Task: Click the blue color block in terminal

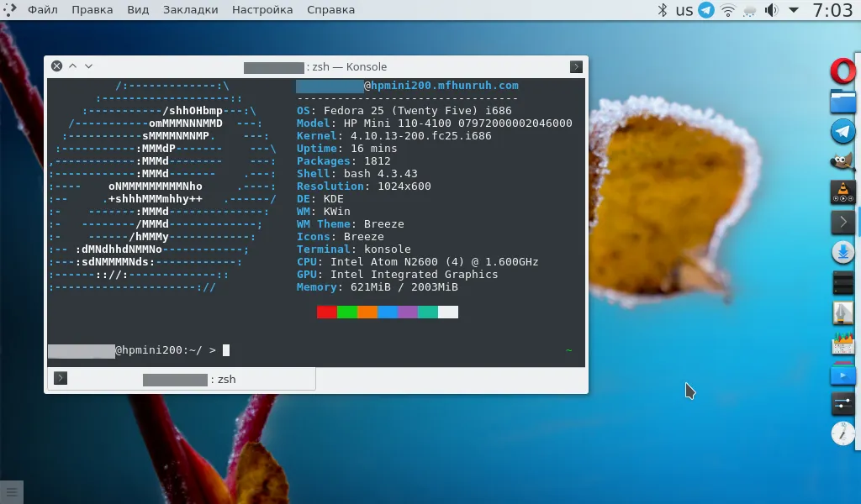Action: tap(388, 312)
